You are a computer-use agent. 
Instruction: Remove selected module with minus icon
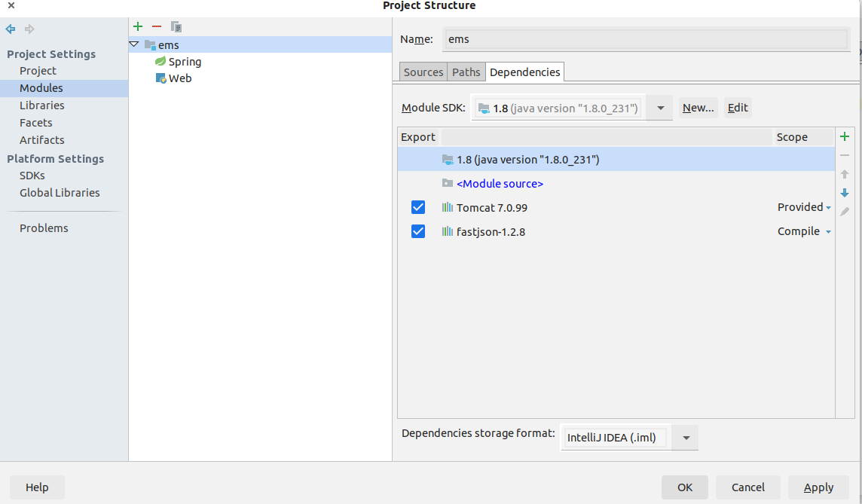click(x=157, y=26)
